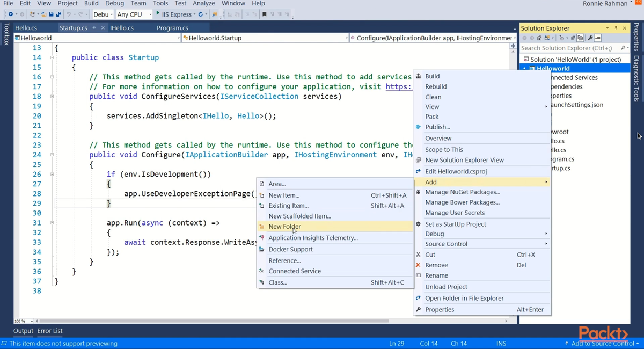Screen dimensions: 644x349
Task: Collapse the app.Run block at line 31
Action: tap(52, 223)
